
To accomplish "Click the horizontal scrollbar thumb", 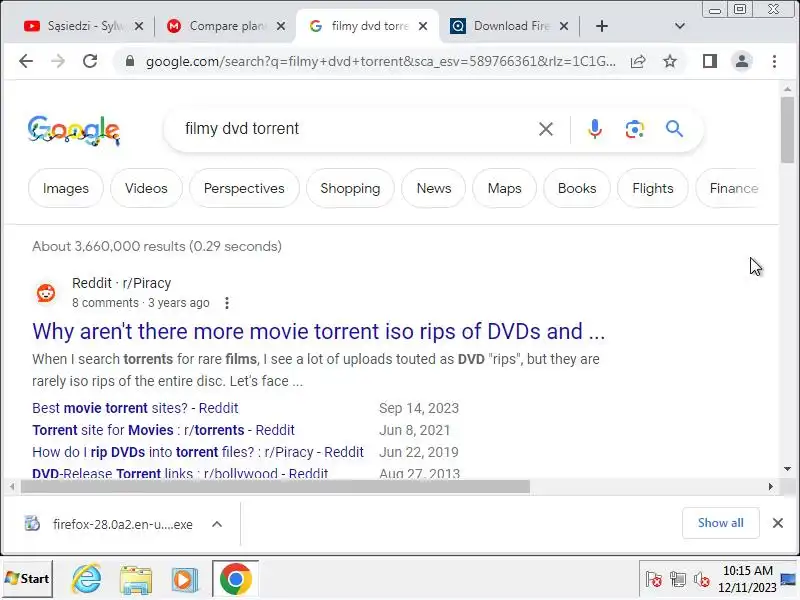I will (x=276, y=487).
